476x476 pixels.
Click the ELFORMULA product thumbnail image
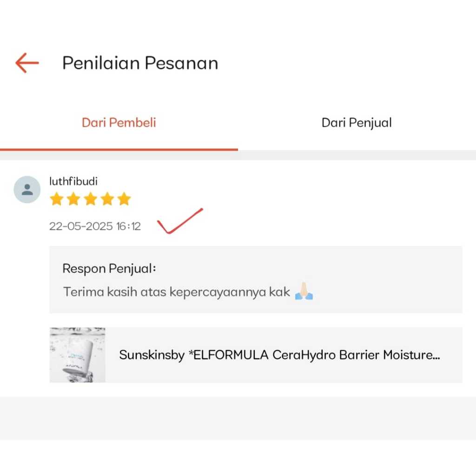point(78,355)
